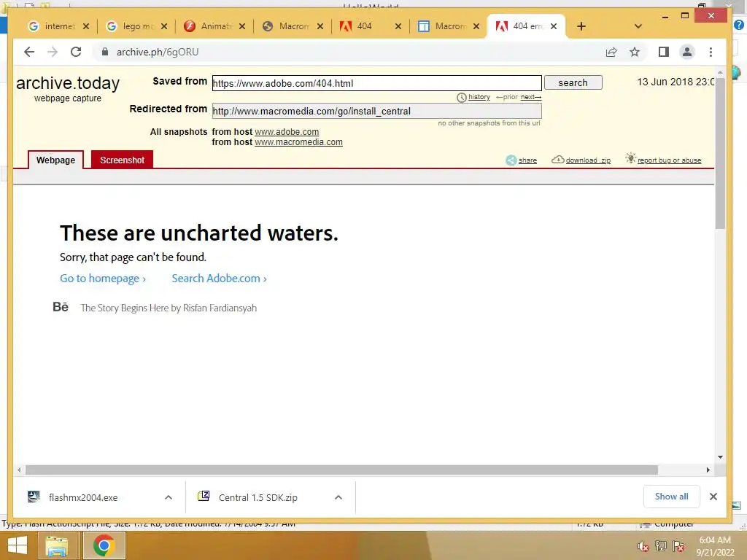Click the vertical scrollbar down arrow
Screen dimensions: 747x560
tap(720, 457)
